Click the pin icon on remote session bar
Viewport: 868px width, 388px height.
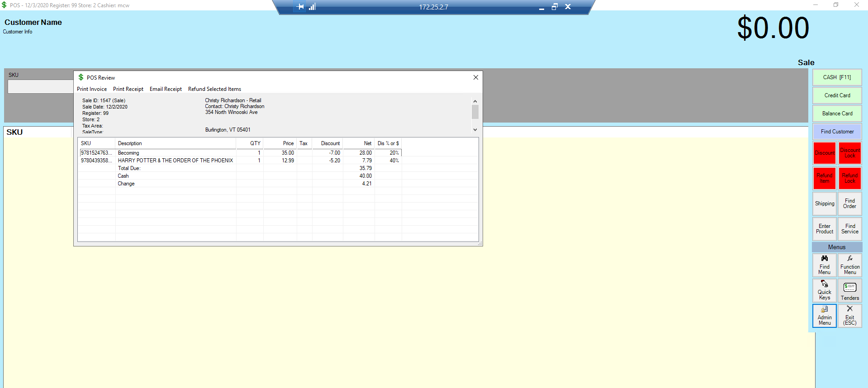click(300, 7)
